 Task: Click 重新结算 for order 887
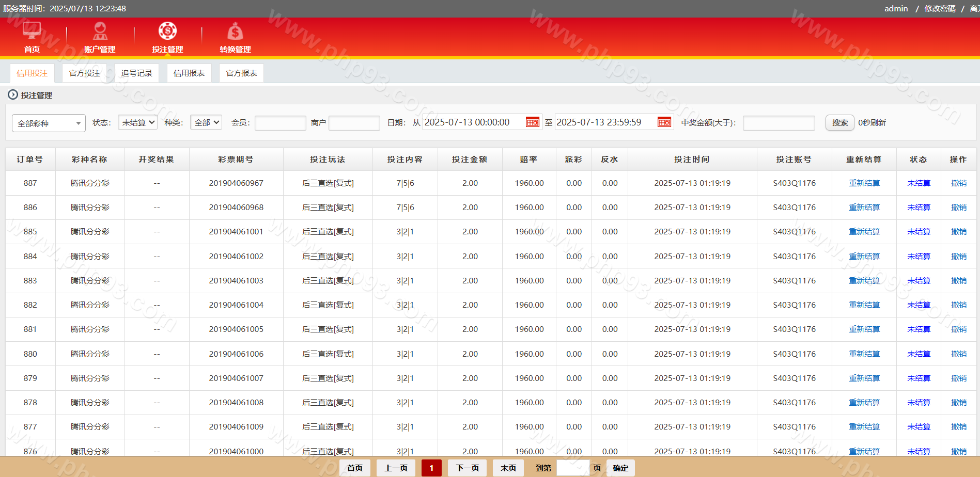tap(864, 183)
